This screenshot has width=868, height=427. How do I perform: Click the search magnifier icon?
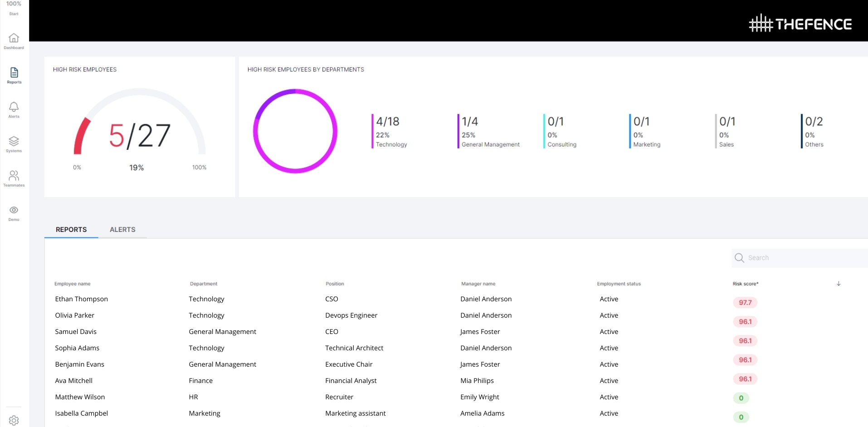click(739, 257)
